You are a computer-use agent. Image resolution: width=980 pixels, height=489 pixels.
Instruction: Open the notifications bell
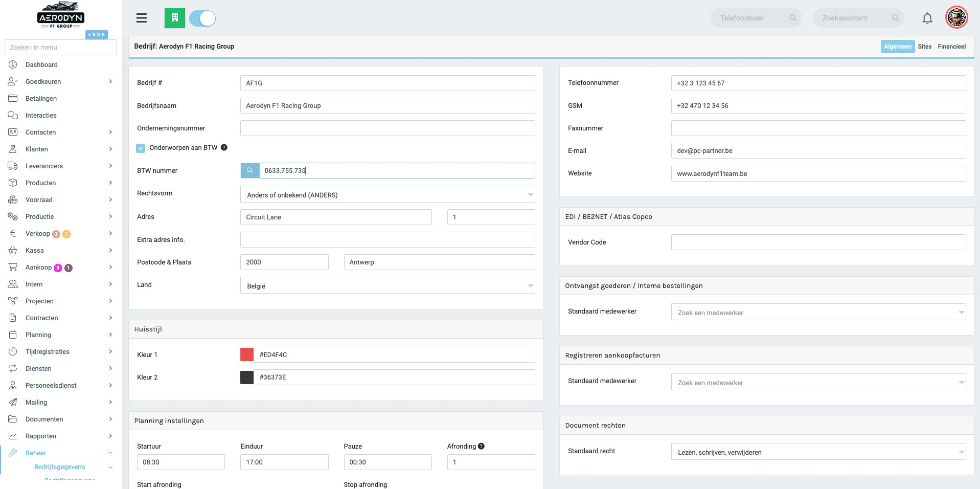point(927,18)
